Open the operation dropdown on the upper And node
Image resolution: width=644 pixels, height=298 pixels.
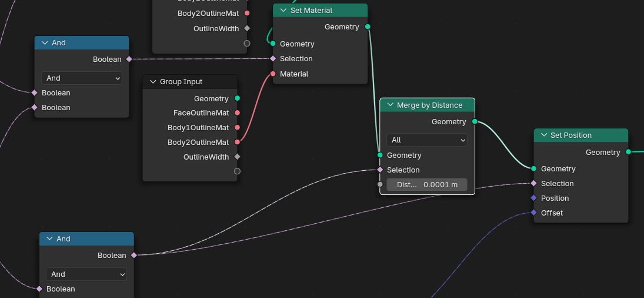(81, 78)
